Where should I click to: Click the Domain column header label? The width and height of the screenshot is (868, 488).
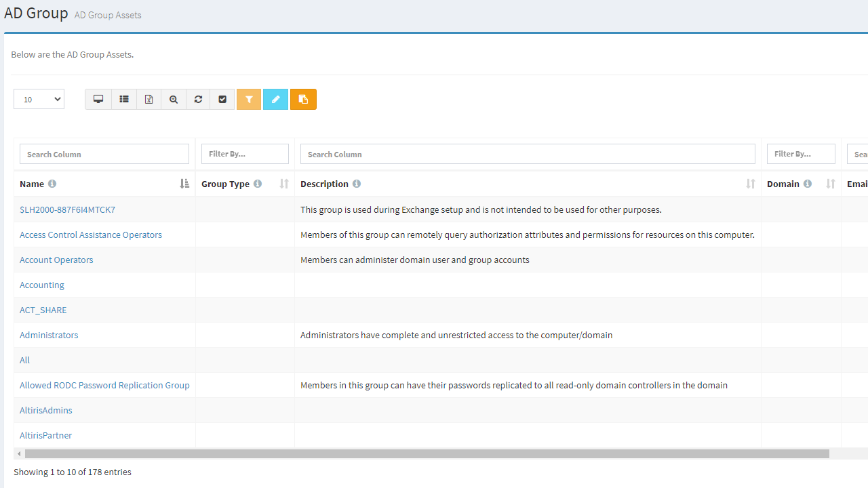783,184
